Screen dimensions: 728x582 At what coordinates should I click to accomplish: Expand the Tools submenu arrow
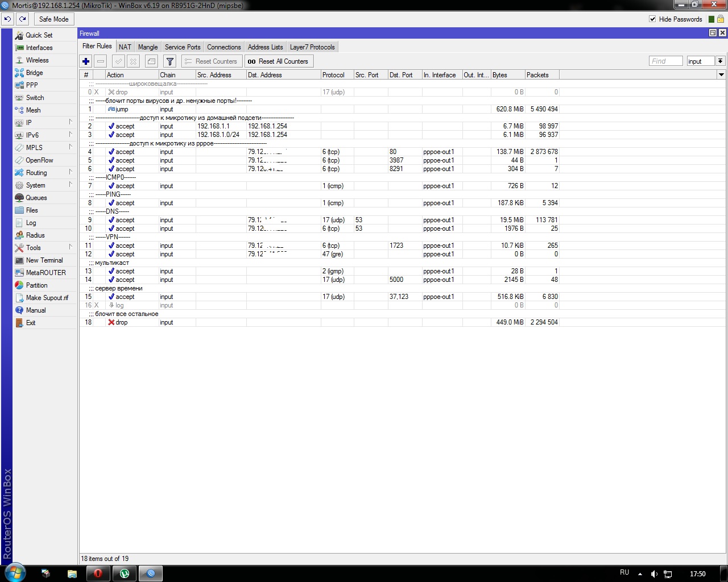click(71, 247)
